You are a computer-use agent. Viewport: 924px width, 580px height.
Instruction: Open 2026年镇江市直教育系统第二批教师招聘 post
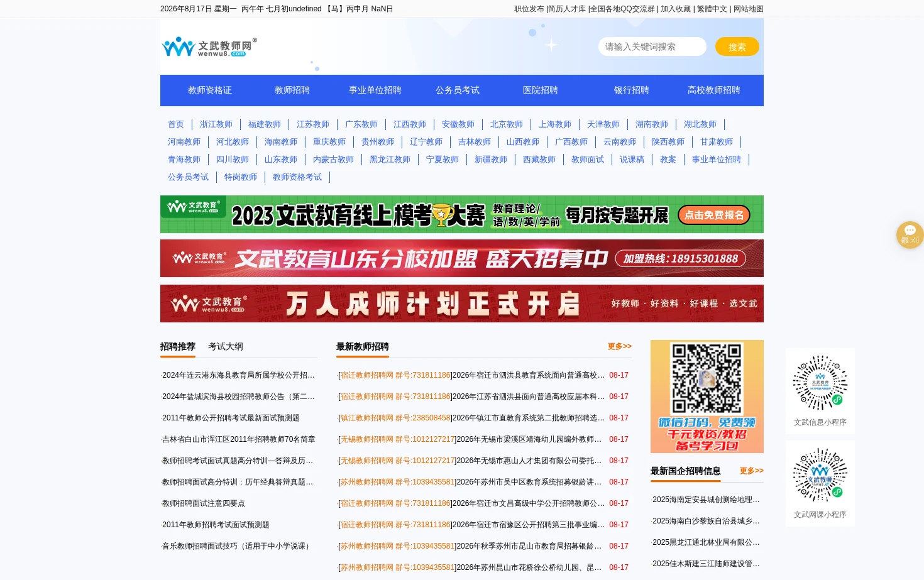tap(528, 418)
